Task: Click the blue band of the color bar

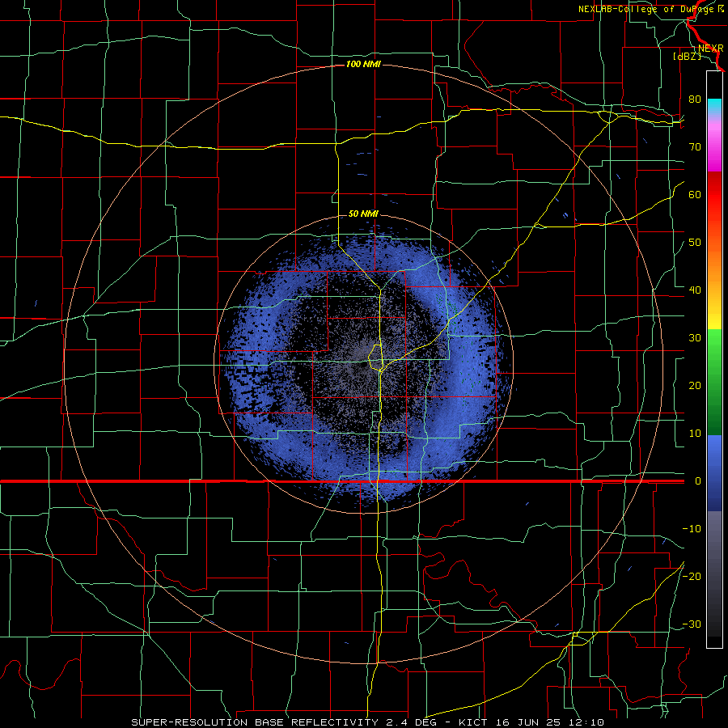Action: 714,472
